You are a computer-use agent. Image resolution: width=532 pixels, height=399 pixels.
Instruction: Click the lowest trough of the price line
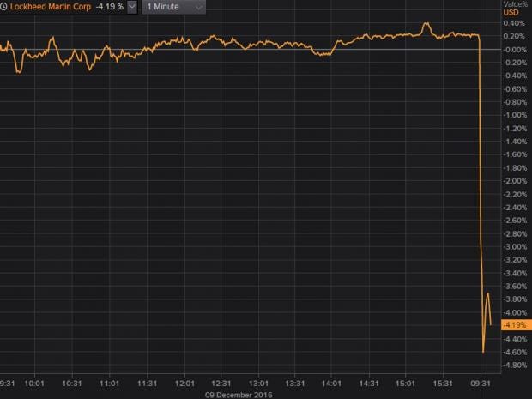[x=483, y=351]
